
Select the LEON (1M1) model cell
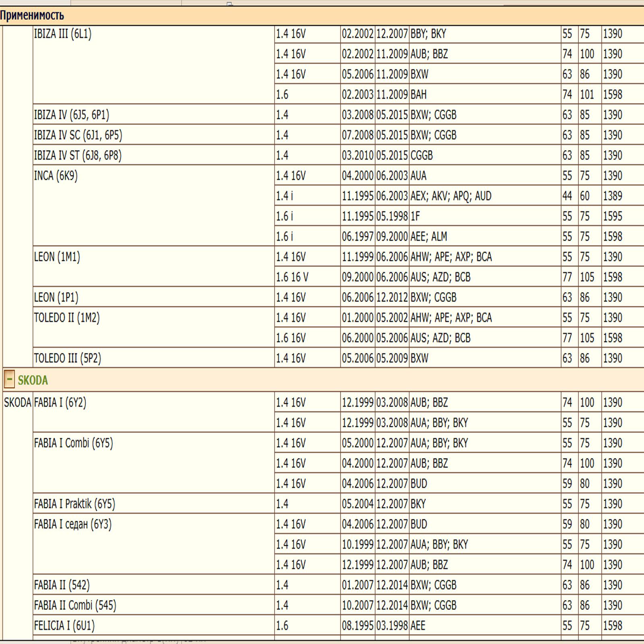coord(57,257)
